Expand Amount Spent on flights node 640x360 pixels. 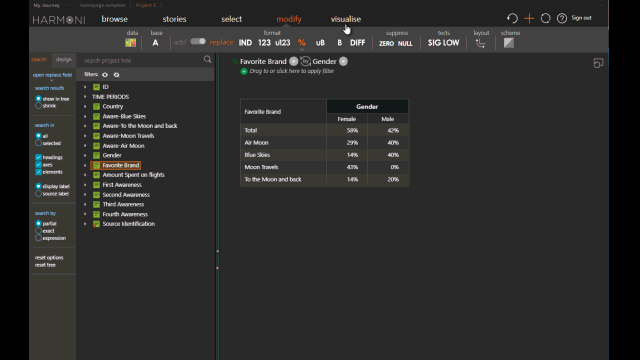click(85, 175)
